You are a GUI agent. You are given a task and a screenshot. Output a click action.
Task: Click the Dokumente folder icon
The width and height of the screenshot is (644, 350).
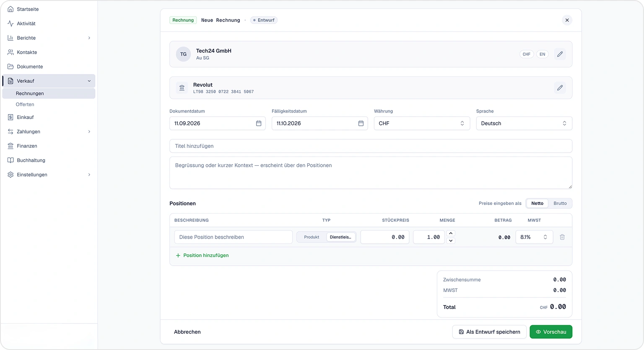point(10,67)
